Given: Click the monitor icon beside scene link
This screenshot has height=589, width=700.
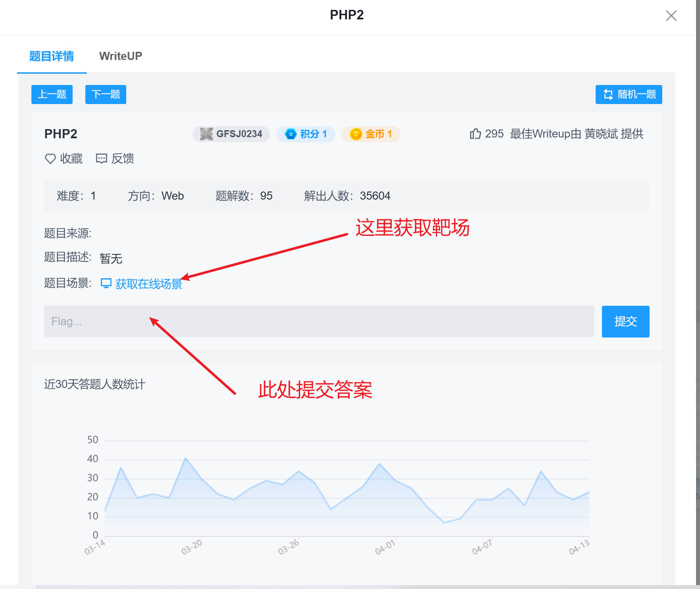Looking at the screenshot, I should pyautogui.click(x=106, y=283).
